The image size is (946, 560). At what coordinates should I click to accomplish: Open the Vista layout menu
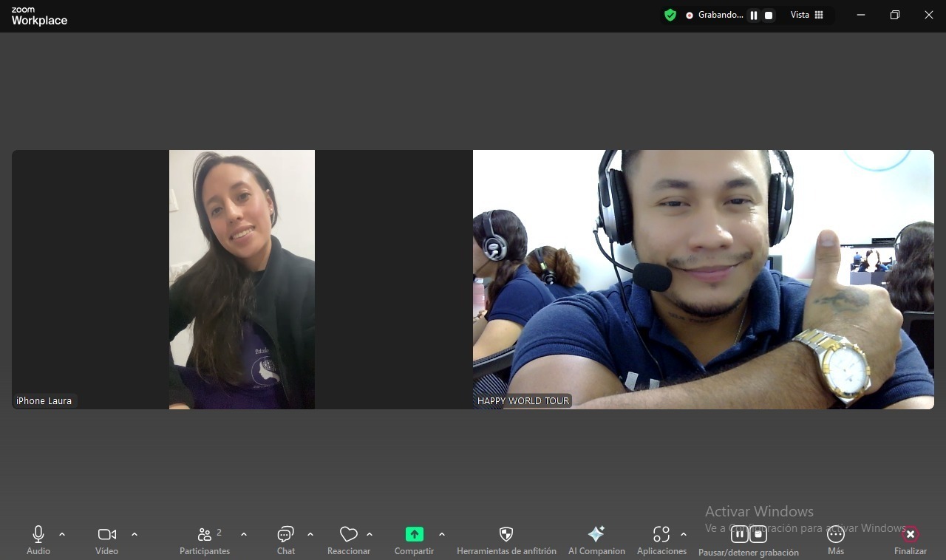click(x=807, y=15)
